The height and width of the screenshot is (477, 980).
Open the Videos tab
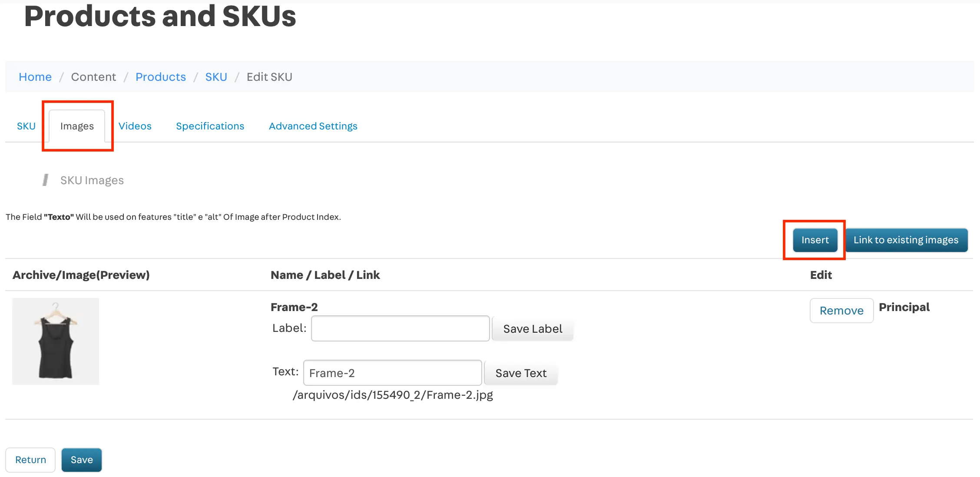coord(135,126)
